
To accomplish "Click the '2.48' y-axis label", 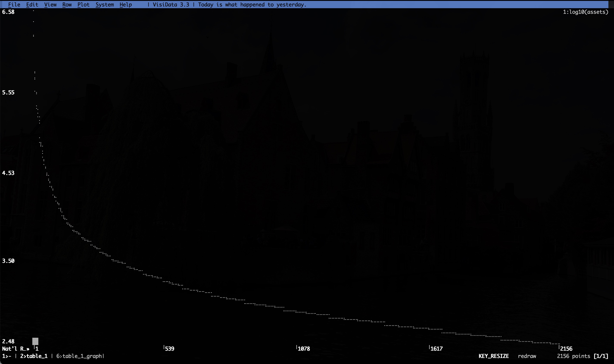I will (x=8, y=341).
